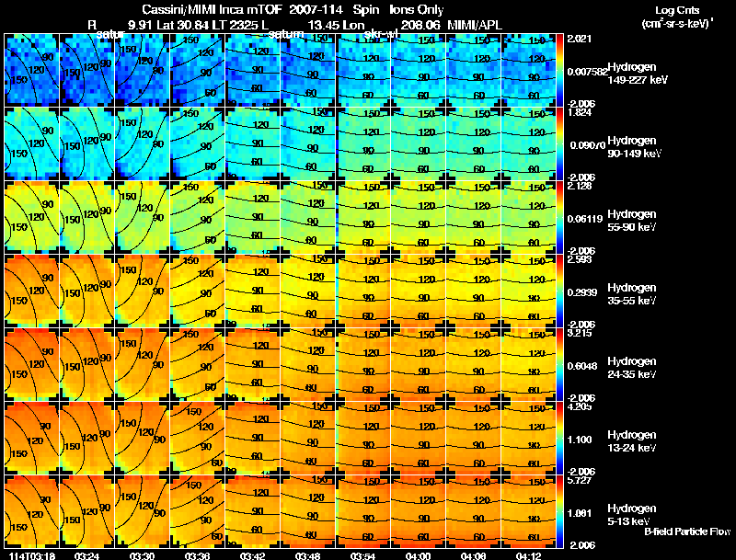Click the color bar beside Hydrogen 24-35 keV
The height and width of the screenshot is (560, 736).
(559, 364)
